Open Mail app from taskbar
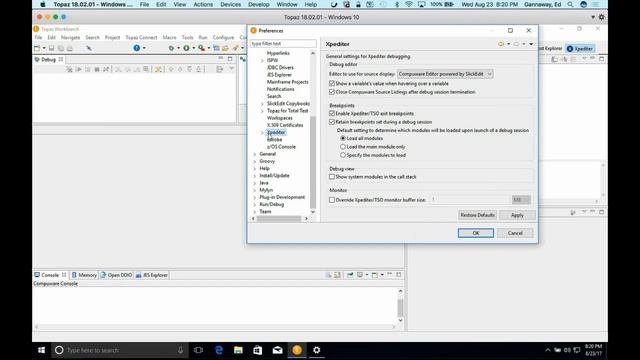The width and height of the screenshot is (640, 360). click(x=278, y=350)
